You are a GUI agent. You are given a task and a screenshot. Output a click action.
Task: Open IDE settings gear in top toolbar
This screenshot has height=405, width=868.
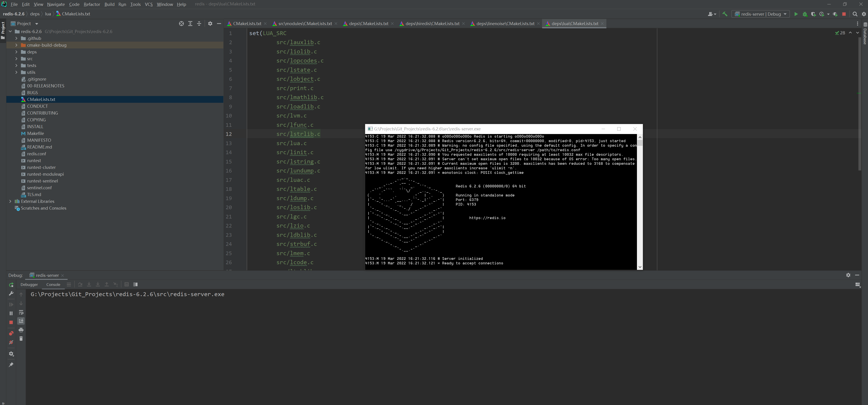(864, 14)
